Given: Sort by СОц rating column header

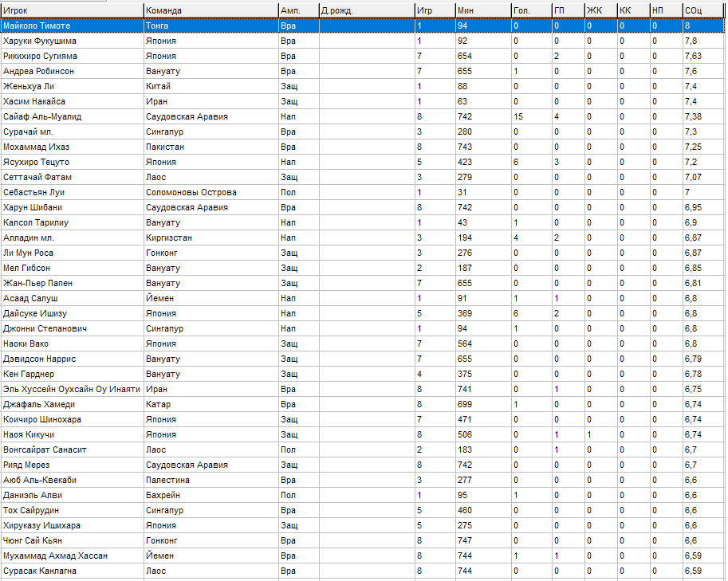Looking at the screenshot, I should [x=703, y=10].
